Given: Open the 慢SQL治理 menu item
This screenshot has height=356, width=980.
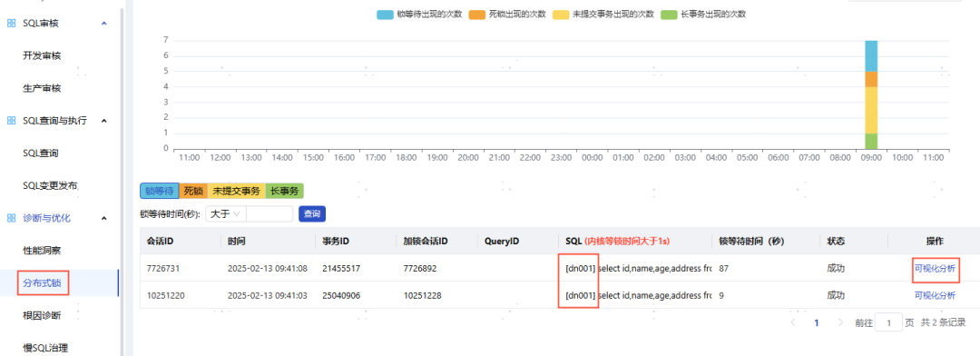Looking at the screenshot, I should tap(45, 348).
